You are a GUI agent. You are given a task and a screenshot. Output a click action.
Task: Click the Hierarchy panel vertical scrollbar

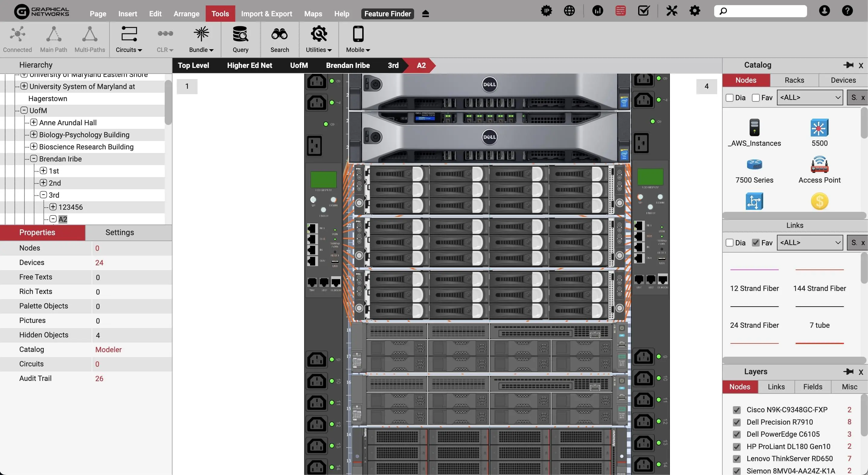pos(168,102)
